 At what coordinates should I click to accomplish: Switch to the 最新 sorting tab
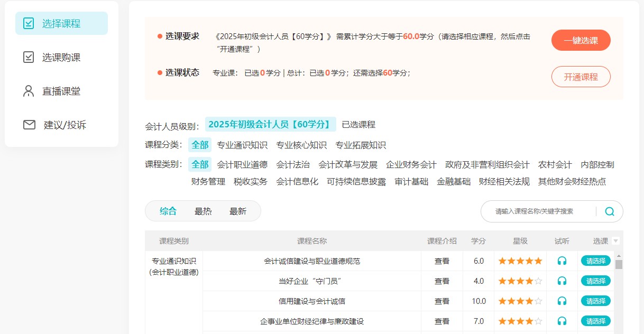click(237, 210)
